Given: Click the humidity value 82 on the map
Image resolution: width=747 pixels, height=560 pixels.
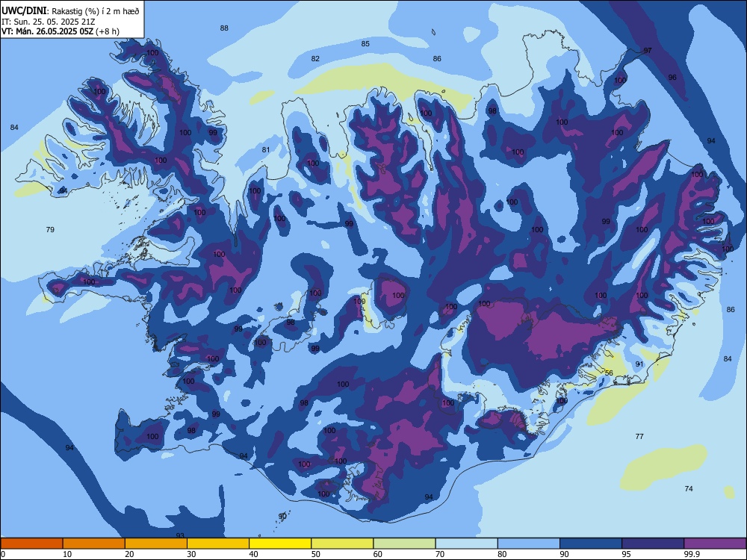Looking at the screenshot, I should point(315,58).
